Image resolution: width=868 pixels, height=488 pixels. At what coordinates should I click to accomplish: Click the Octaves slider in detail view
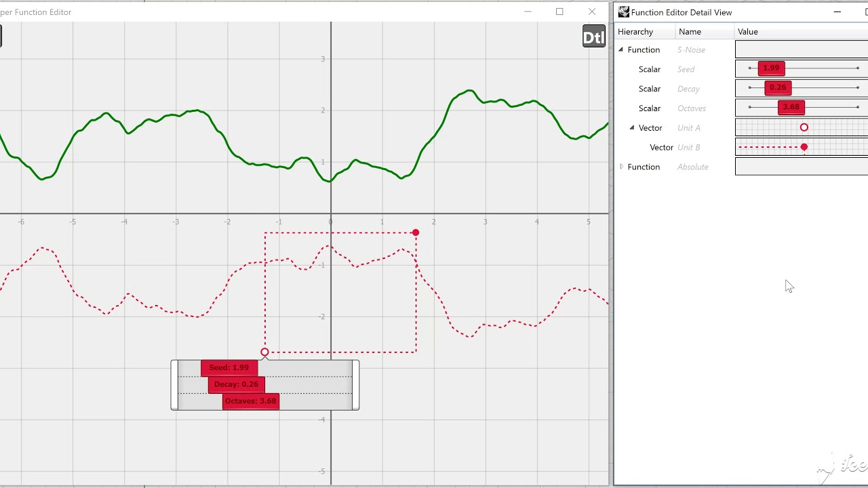(x=791, y=107)
